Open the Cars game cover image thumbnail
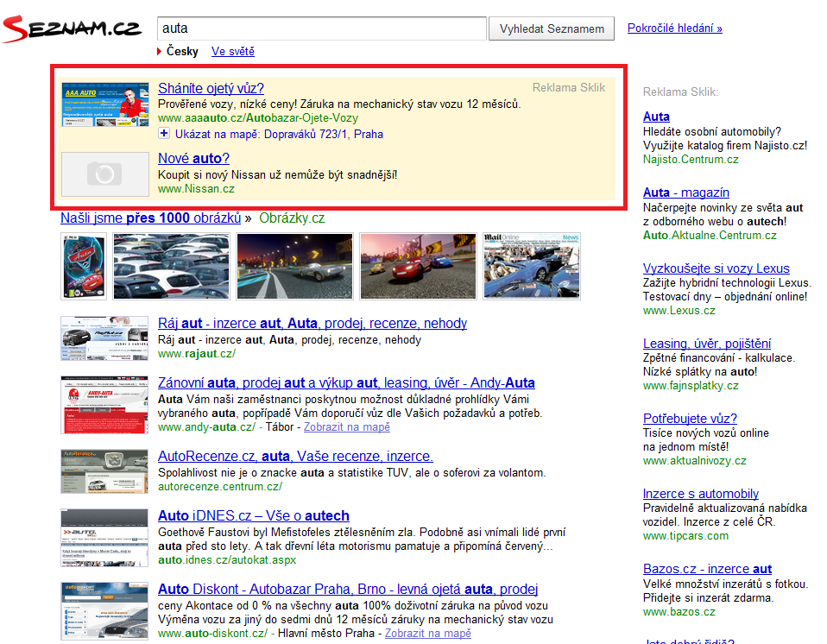Screen dimensions: 827x644 tap(84, 267)
